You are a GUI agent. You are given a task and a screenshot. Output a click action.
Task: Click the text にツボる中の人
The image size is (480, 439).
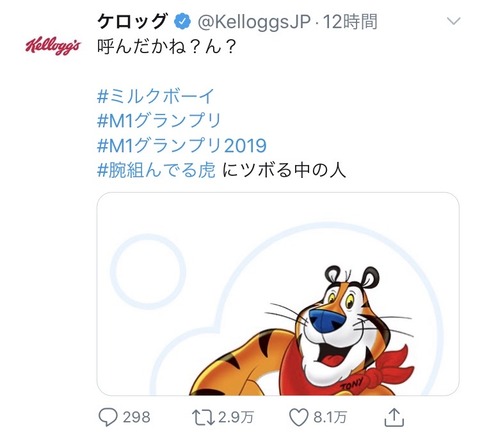(284, 170)
